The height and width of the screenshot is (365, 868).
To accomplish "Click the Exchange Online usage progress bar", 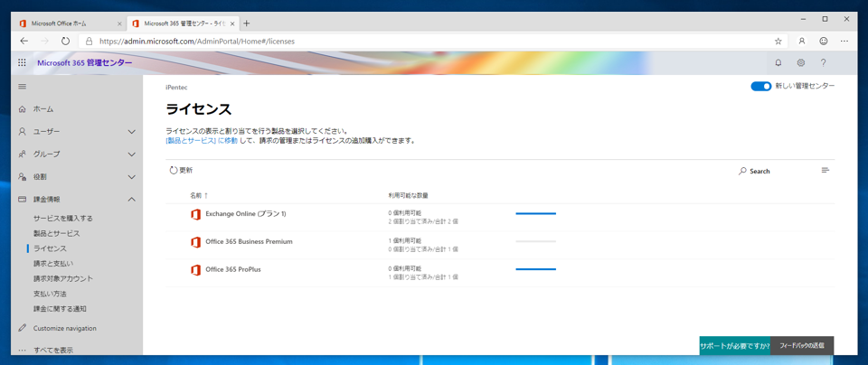I will point(536,213).
